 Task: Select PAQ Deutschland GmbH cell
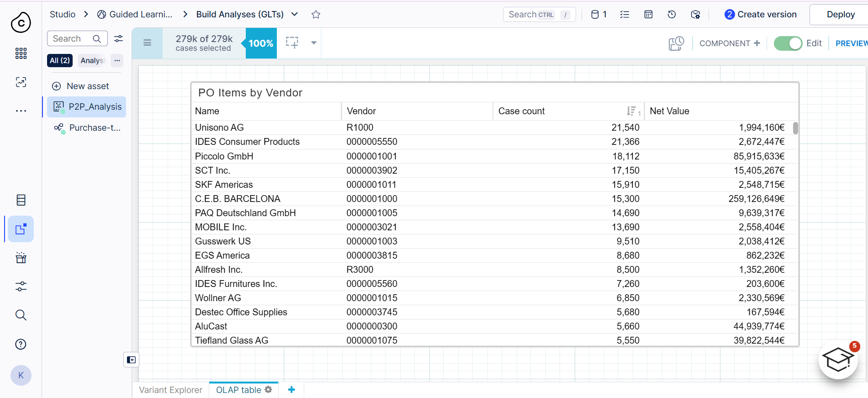[245, 213]
